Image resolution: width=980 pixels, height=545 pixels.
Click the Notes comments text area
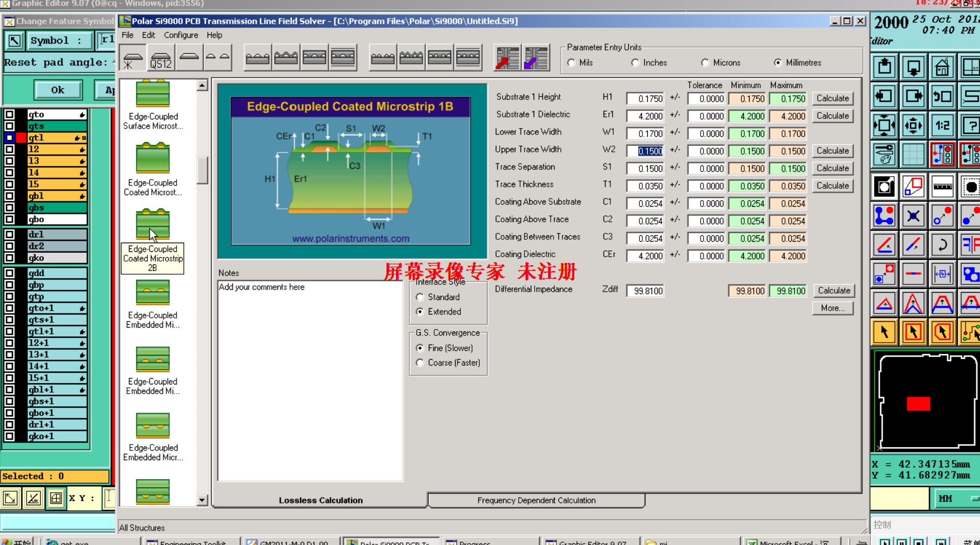click(310, 381)
